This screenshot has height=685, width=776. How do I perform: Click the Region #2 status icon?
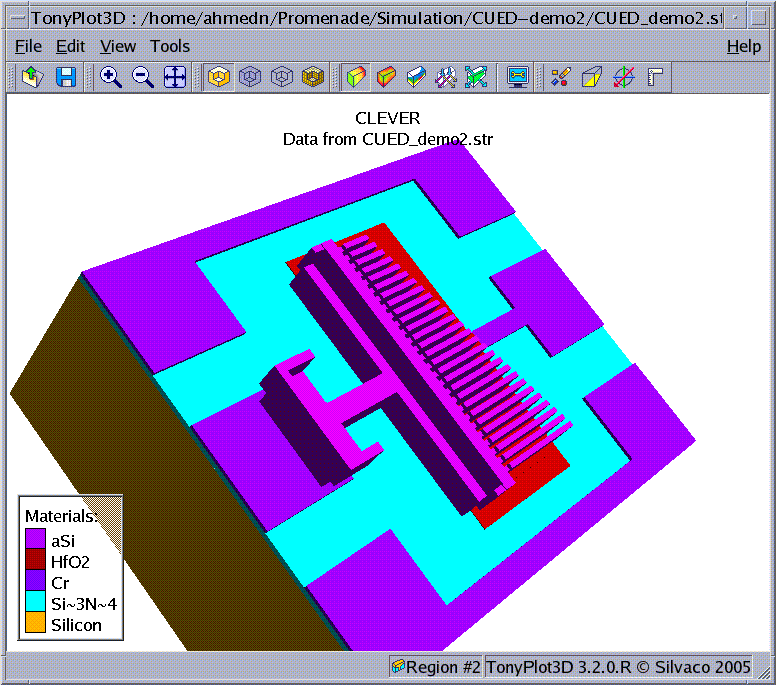398,666
